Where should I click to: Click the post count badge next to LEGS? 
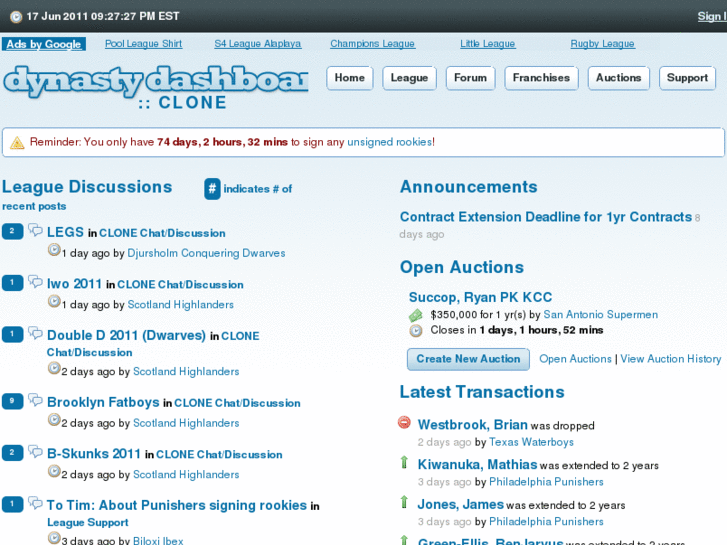pyautogui.click(x=12, y=231)
